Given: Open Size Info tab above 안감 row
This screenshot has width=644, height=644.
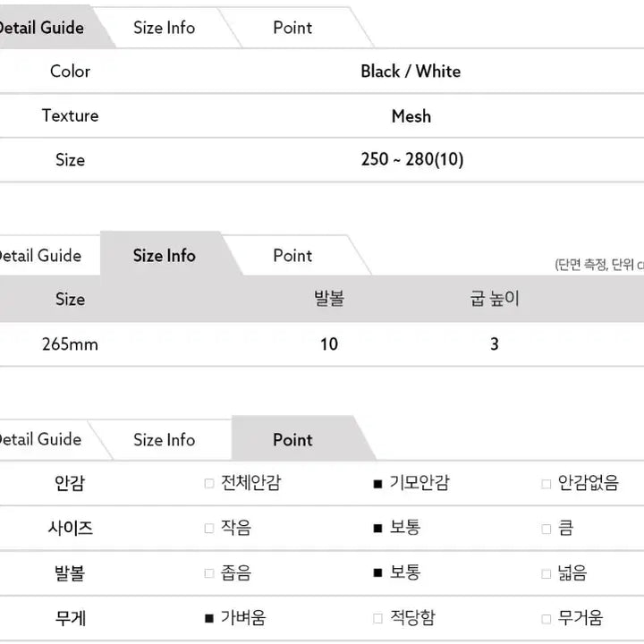Looking at the screenshot, I should pos(164,439).
